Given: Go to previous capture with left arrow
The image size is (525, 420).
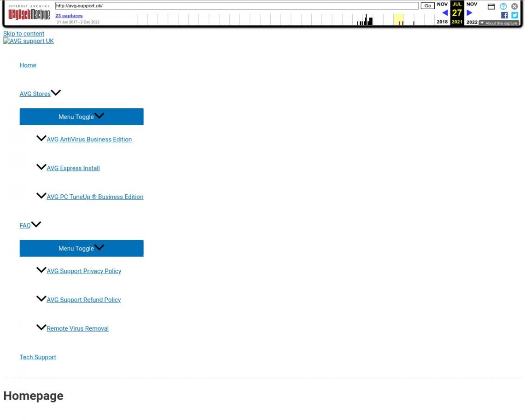Looking at the screenshot, I should pos(445,13).
